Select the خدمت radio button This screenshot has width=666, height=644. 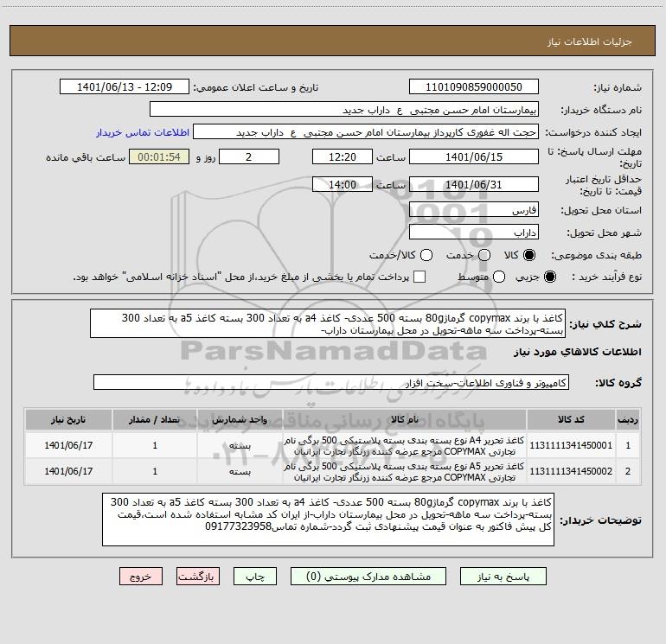pyautogui.click(x=484, y=255)
